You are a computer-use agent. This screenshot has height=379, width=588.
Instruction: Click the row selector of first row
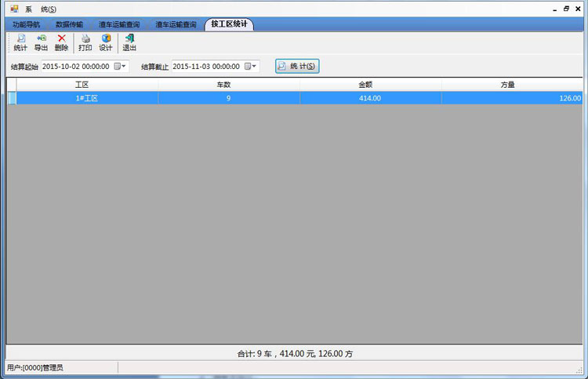point(12,98)
